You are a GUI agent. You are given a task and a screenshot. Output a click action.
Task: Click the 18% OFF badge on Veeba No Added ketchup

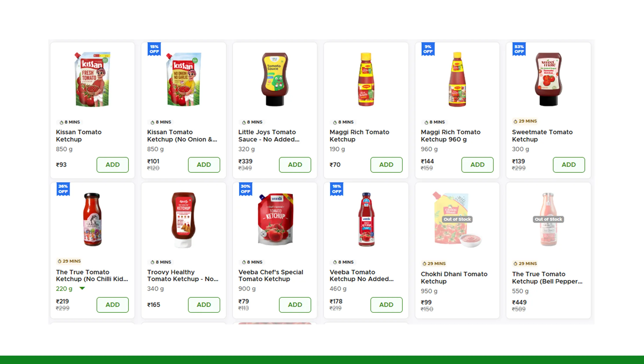[336, 189]
